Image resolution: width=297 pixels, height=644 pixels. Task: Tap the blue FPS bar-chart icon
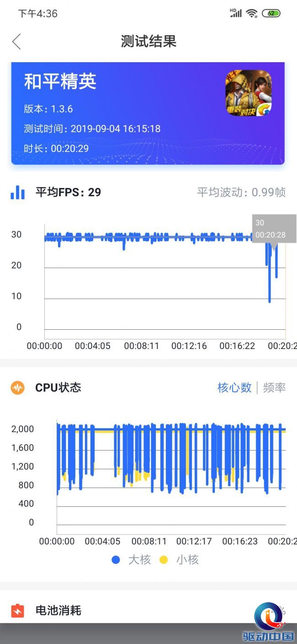(17, 192)
